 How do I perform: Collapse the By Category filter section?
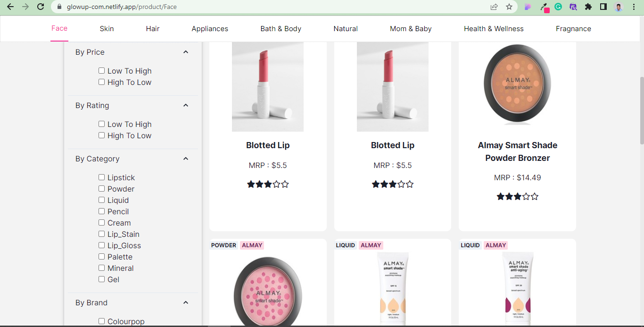186,159
